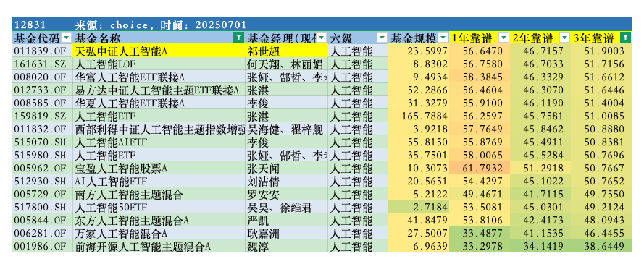The image size is (644, 264).
Task: Select the green fund size cell 2.7184
Action: (x=419, y=207)
